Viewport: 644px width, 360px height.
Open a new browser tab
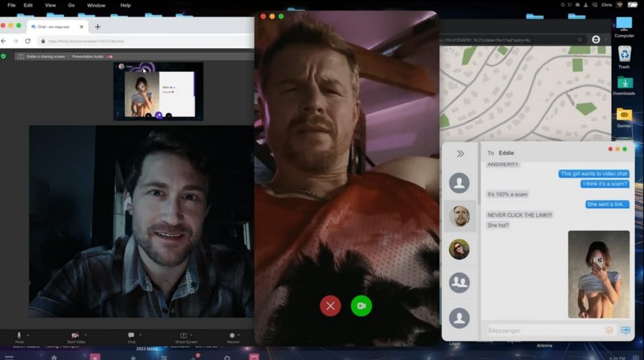click(x=98, y=27)
